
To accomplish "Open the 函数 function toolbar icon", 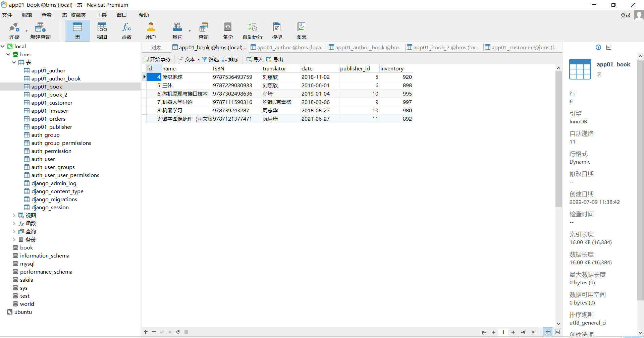I will pyautogui.click(x=126, y=31).
